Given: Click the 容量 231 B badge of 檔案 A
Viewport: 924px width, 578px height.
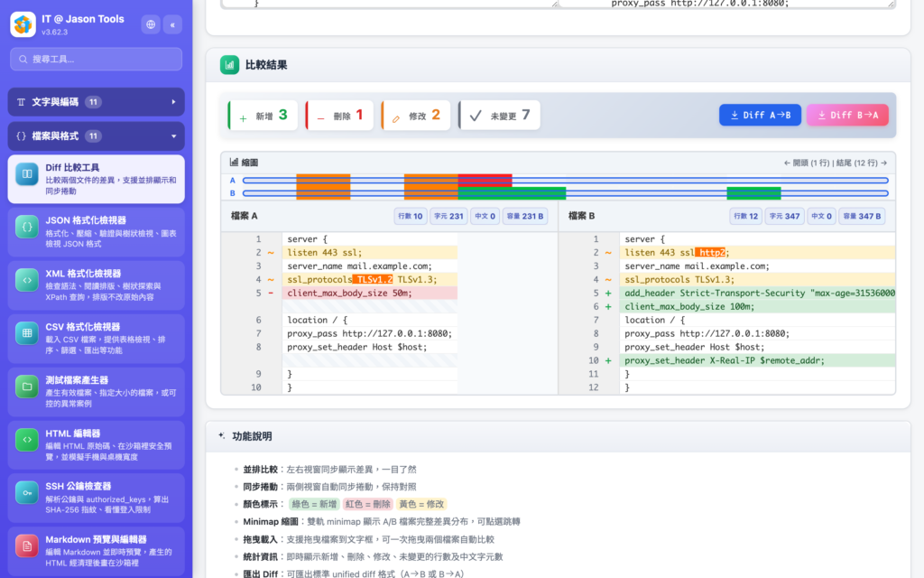Looking at the screenshot, I should [x=524, y=216].
